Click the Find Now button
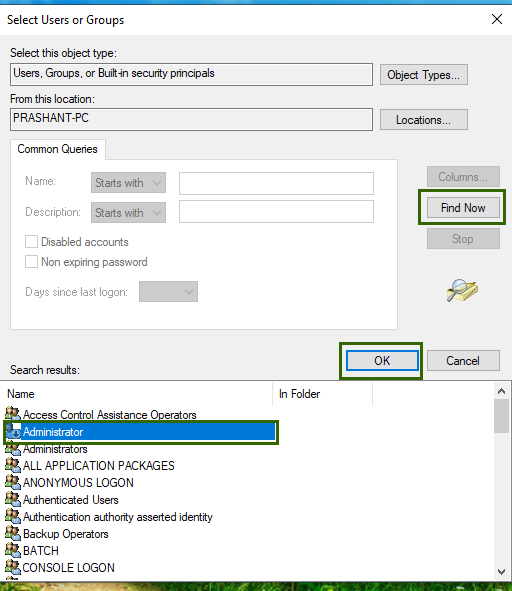512x591 pixels. point(463,208)
